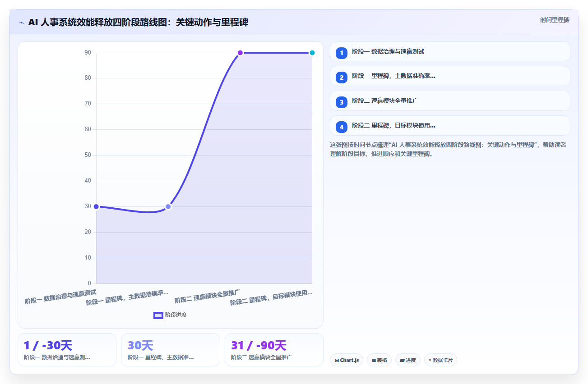Select the 进度 tag
The image size is (588, 384).
point(408,360)
